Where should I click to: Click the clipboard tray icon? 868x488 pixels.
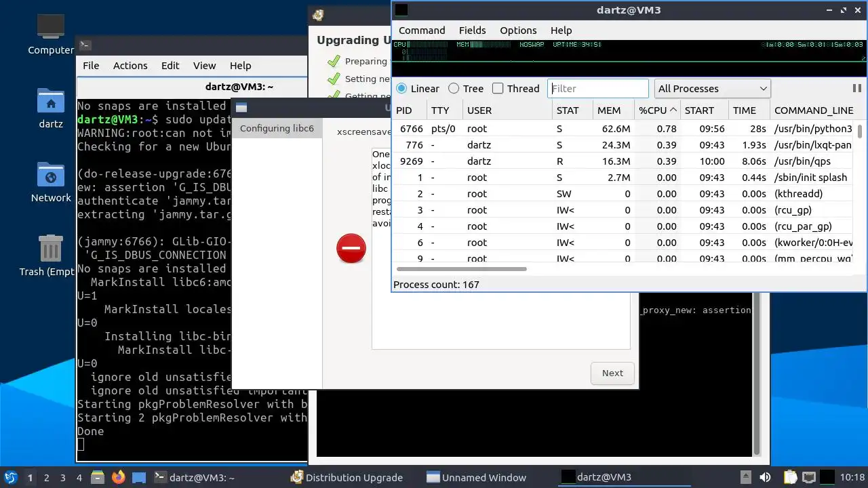tap(790, 478)
